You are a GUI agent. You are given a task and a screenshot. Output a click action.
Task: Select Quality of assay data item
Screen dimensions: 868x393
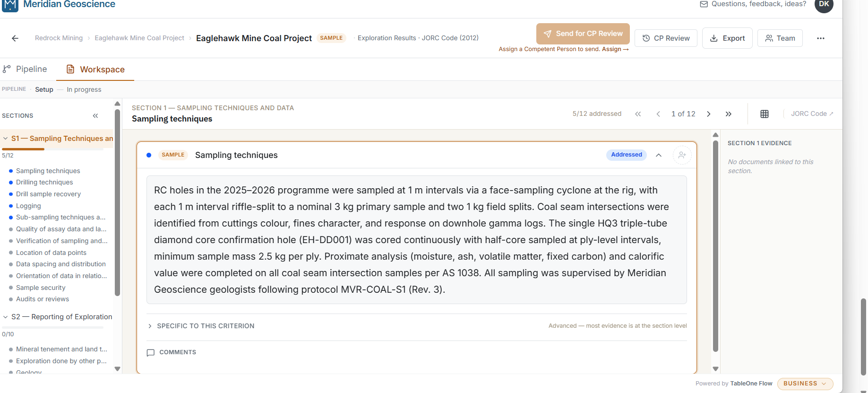[x=61, y=229]
